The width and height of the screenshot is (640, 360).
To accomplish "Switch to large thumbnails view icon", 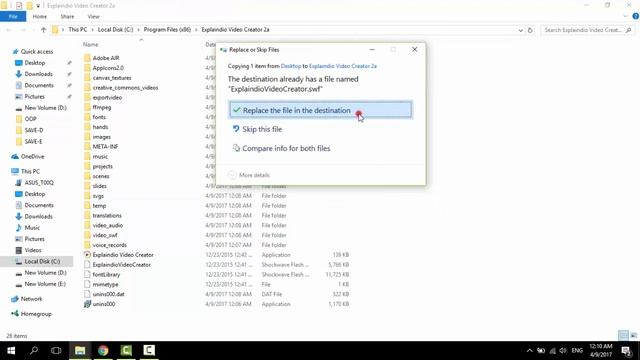I will tap(633, 336).
